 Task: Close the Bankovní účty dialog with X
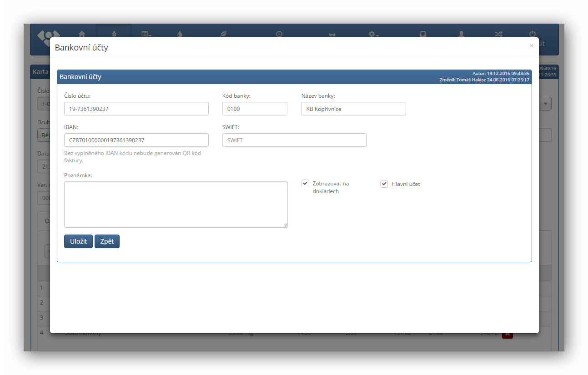click(531, 45)
